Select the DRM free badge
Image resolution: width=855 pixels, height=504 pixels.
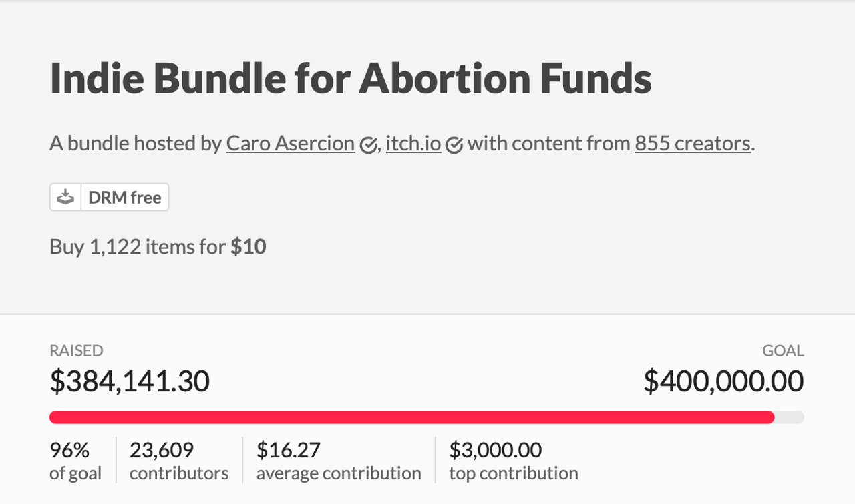(109, 196)
